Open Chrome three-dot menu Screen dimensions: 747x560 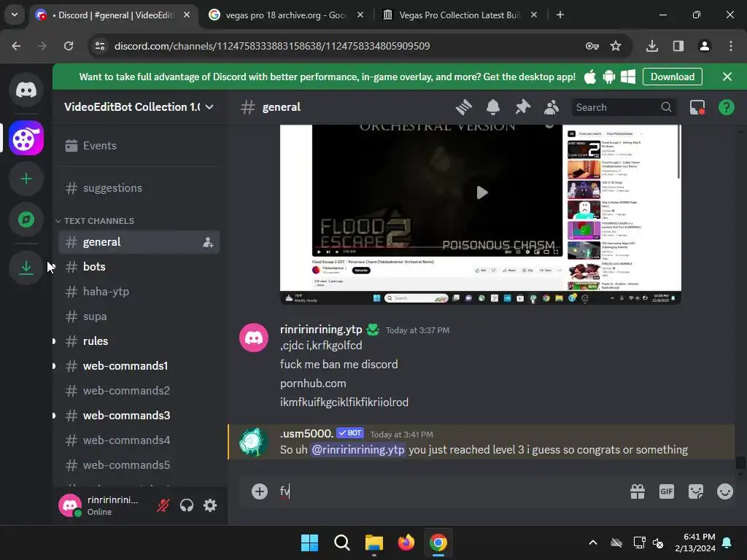(x=731, y=46)
